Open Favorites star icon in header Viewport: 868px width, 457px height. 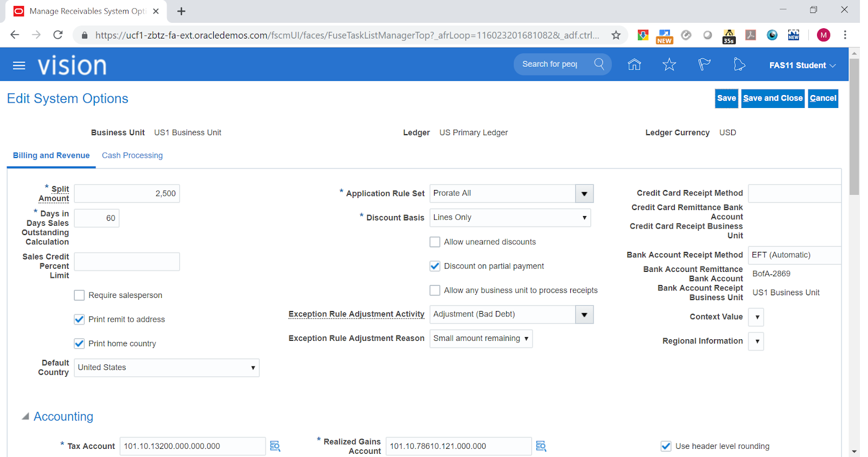[669, 65]
